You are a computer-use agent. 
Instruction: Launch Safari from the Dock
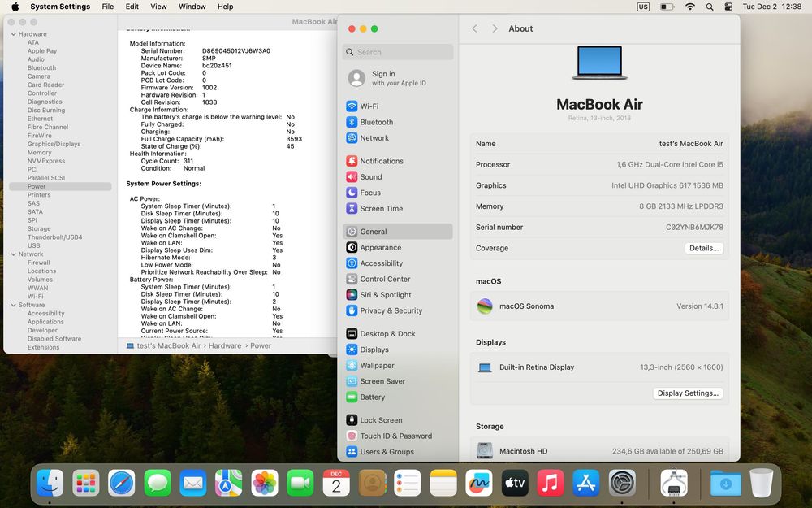point(122,483)
